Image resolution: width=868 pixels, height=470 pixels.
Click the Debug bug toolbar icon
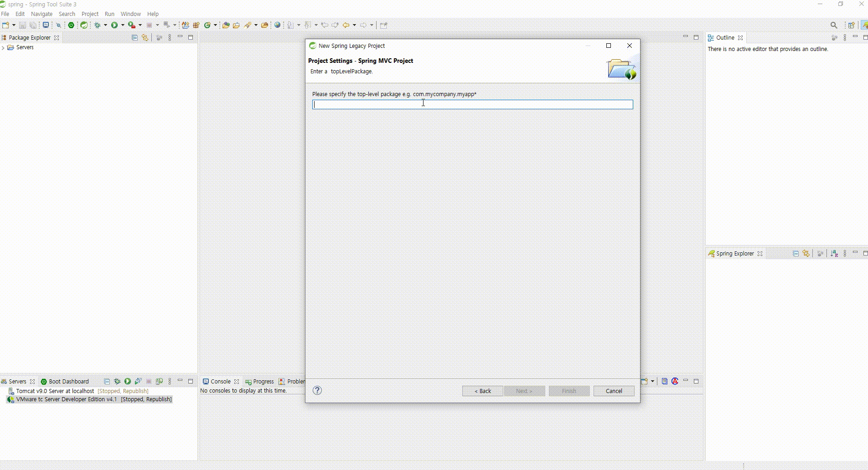tap(98, 25)
